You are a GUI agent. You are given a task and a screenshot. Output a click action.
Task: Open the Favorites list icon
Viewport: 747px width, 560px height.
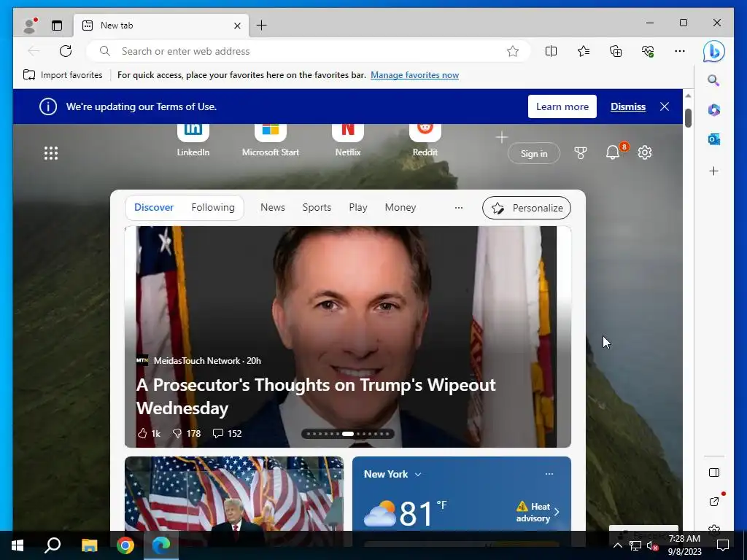click(x=583, y=51)
